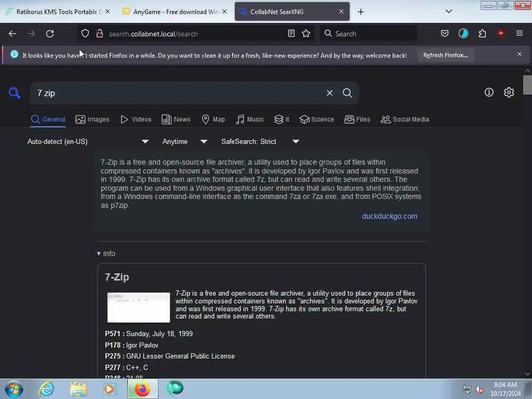The image size is (532, 399).
Task: Toggle reader view icon in address bar
Action: 291,33
